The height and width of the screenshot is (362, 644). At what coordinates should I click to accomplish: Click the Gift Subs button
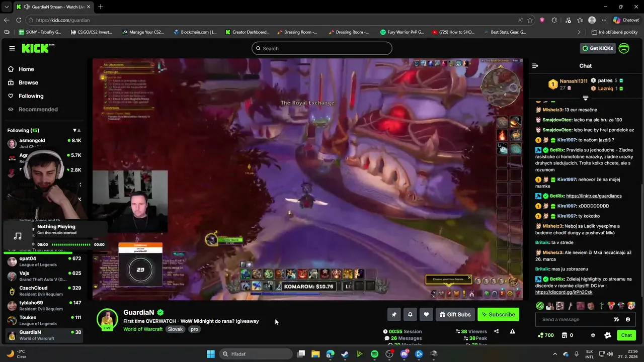pos(455,315)
